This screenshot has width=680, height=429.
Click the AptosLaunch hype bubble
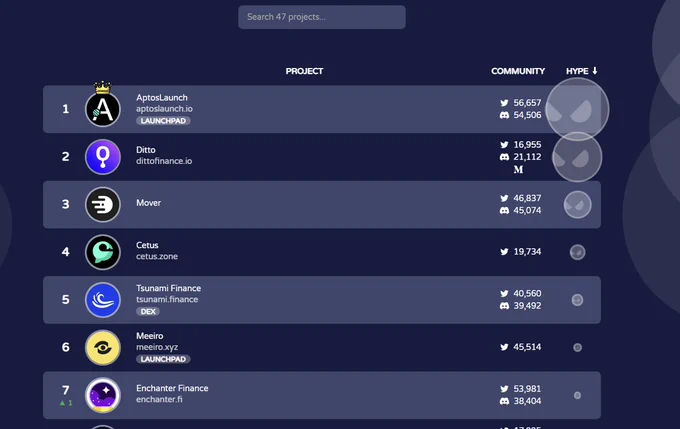(x=577, y=109)
